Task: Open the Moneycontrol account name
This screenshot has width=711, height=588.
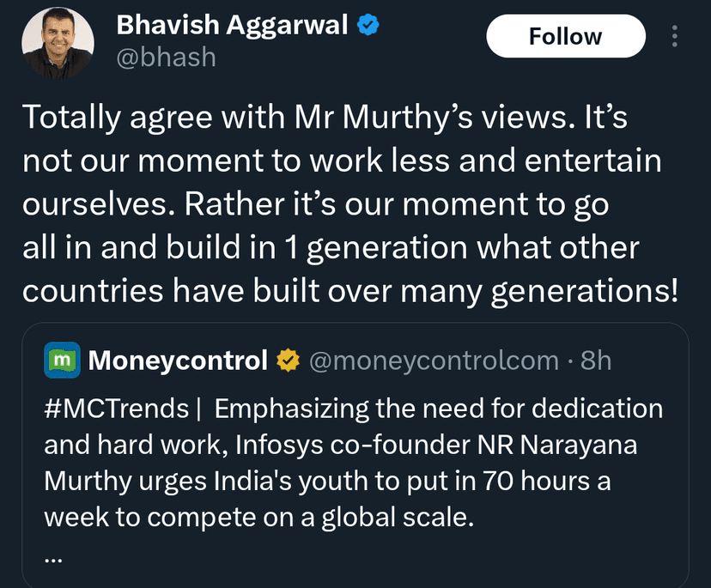Action: (x=178, y=361)
